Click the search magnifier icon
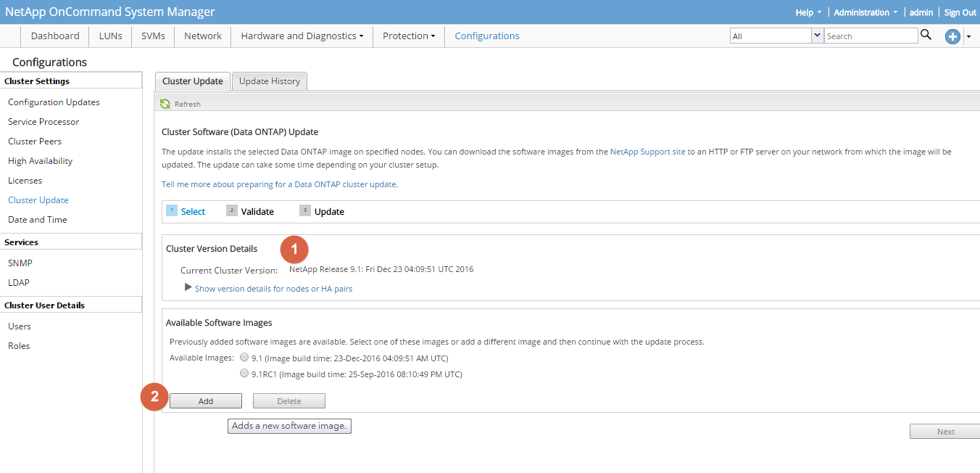This screenshot has width=980, height=473. tap(926, 35)
